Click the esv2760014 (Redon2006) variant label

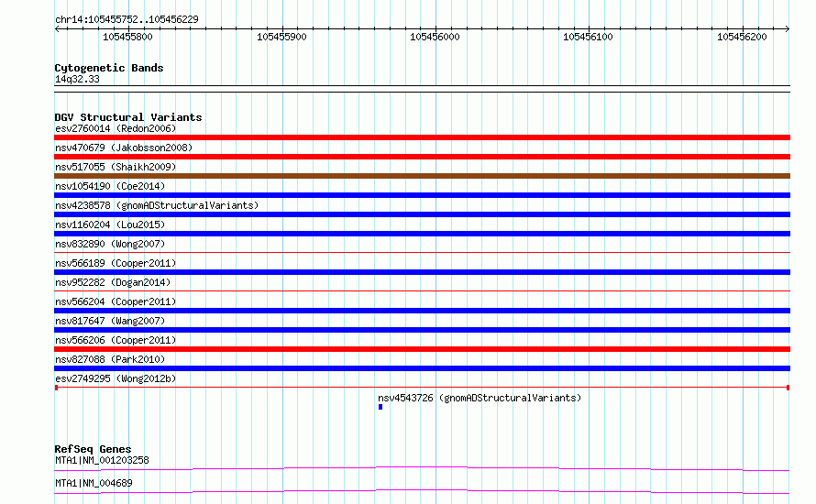116,128
